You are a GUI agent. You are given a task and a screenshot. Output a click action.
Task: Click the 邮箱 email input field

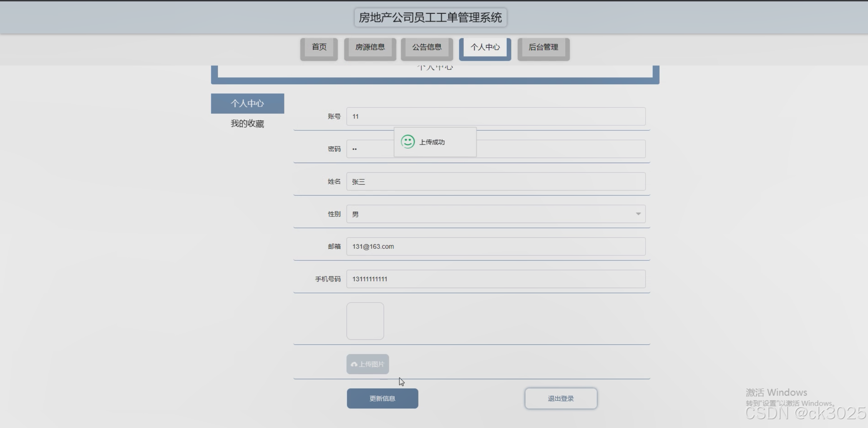pyautogui.click(x=496, y=246)
